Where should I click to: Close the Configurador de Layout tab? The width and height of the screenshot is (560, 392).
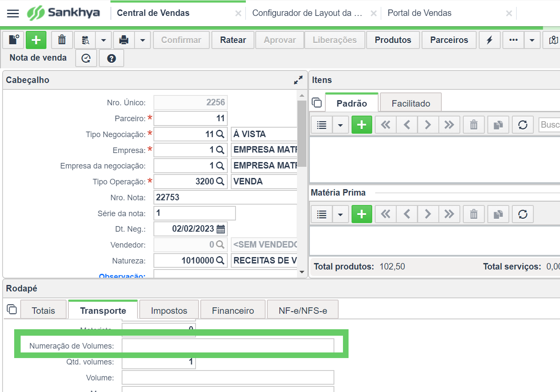[x=373, y=13]
